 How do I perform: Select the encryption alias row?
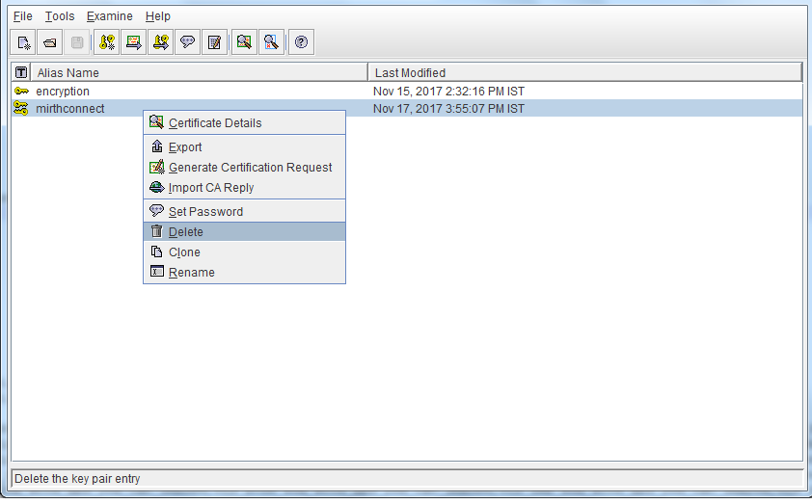click(407, 92)
